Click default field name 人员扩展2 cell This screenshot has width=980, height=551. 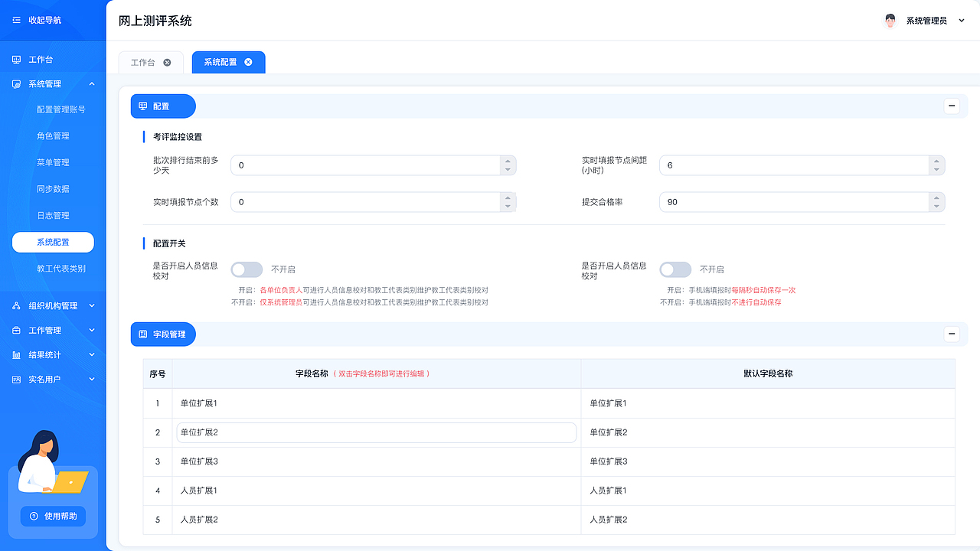point(768,520)
